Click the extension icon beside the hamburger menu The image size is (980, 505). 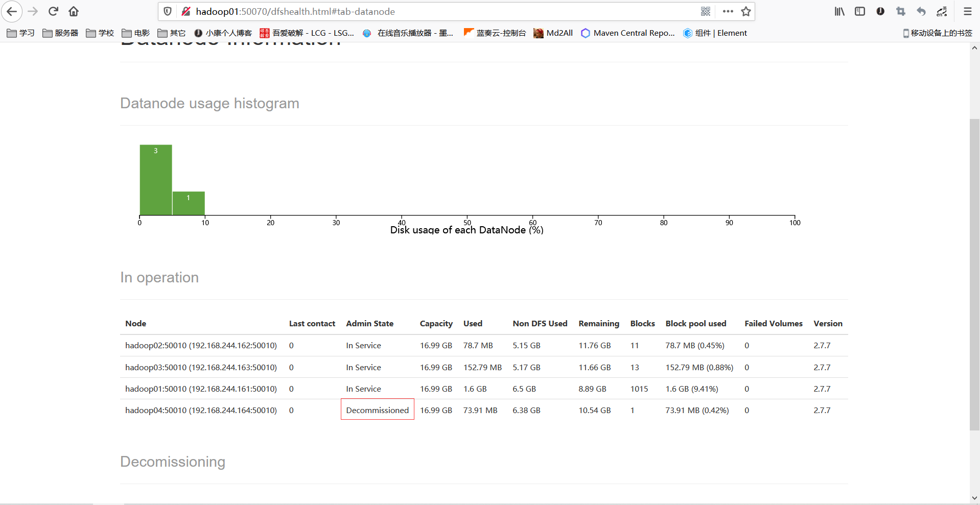click(x=942, y=11)
